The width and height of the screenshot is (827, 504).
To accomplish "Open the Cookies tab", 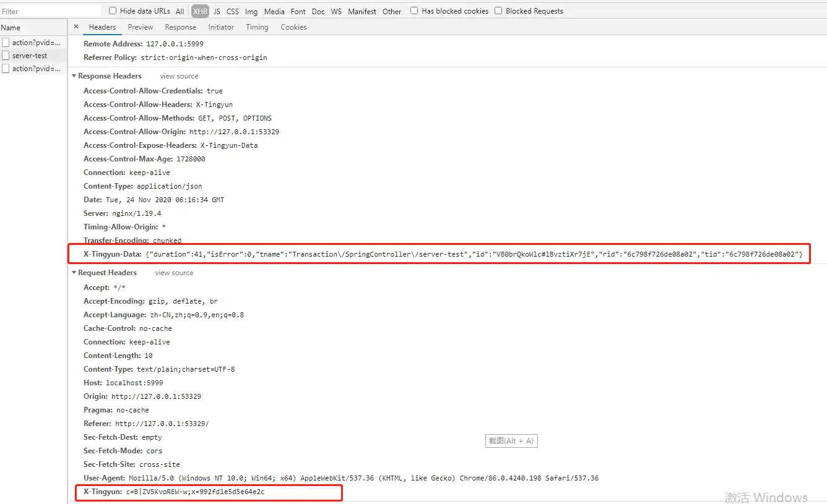I will (x=293, y=27).
